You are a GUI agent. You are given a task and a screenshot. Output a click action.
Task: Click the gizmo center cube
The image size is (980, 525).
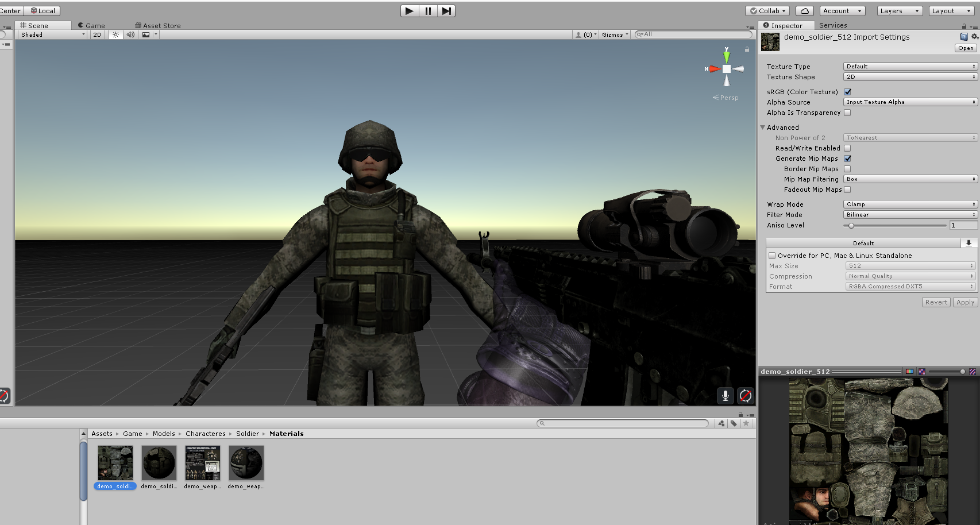[727, 69]
